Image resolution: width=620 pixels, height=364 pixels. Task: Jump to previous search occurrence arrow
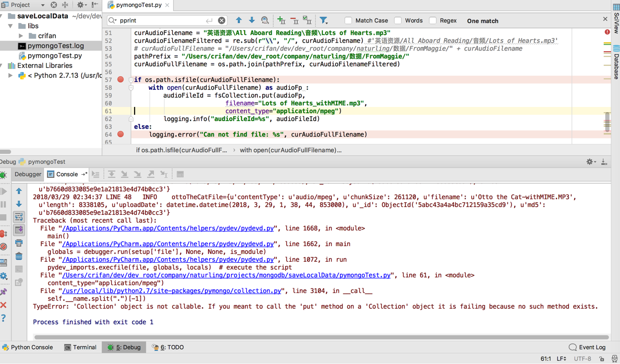239,20
